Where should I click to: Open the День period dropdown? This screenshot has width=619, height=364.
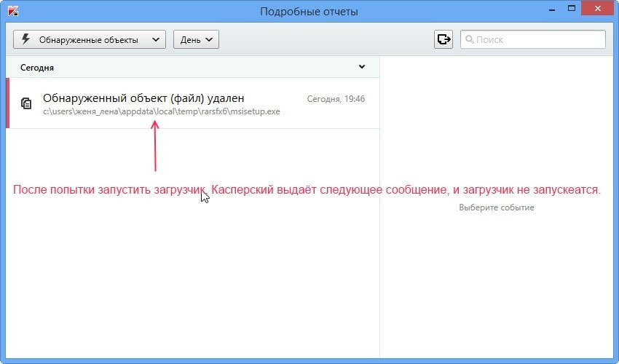[196, 39]
